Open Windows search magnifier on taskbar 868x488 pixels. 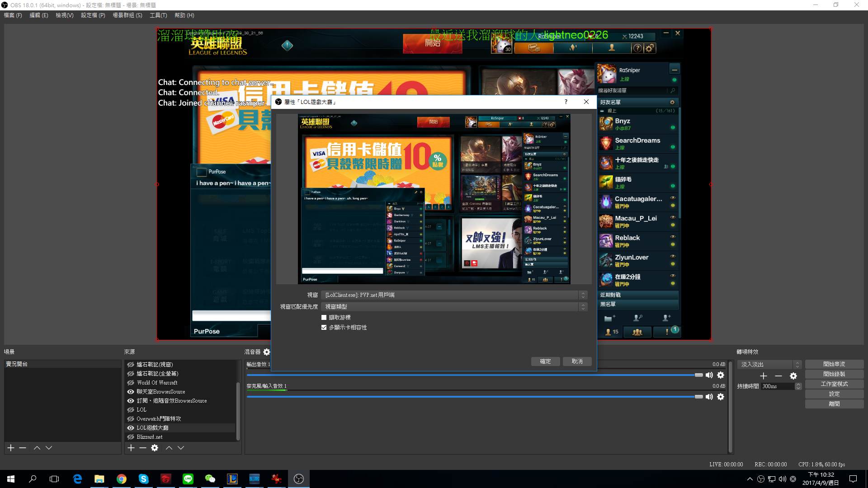click(x=33, y=479)
